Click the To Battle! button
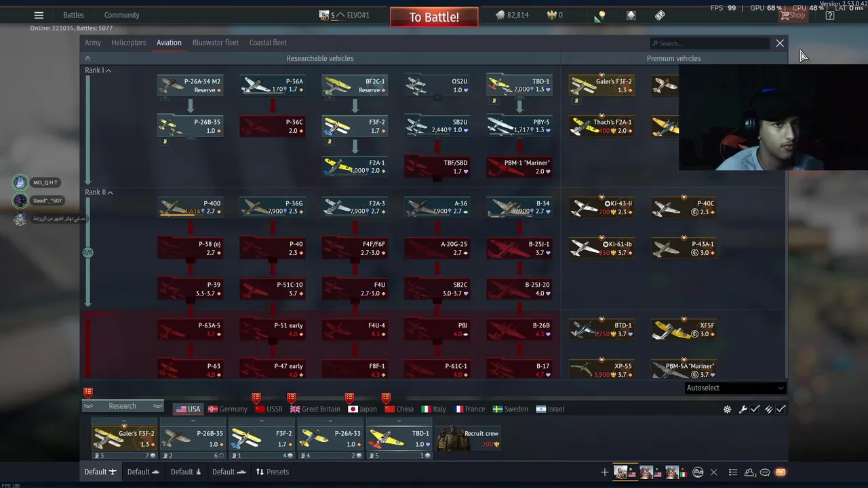This screenshot has height=488, width=868. point(434,17)
